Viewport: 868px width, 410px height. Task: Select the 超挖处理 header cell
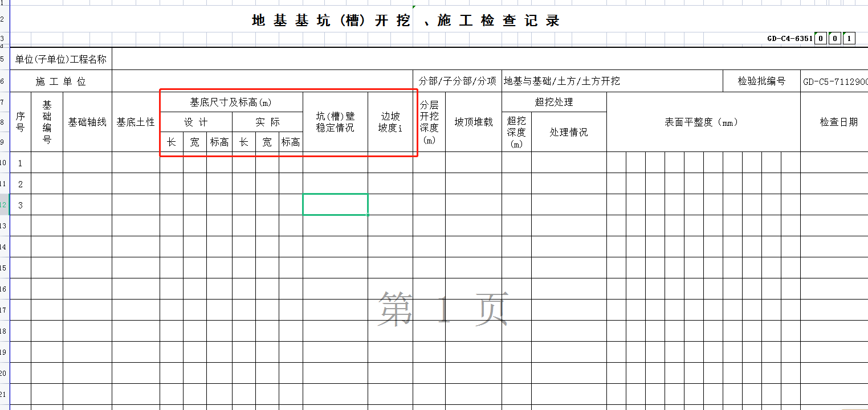click(x=554, y=102)
